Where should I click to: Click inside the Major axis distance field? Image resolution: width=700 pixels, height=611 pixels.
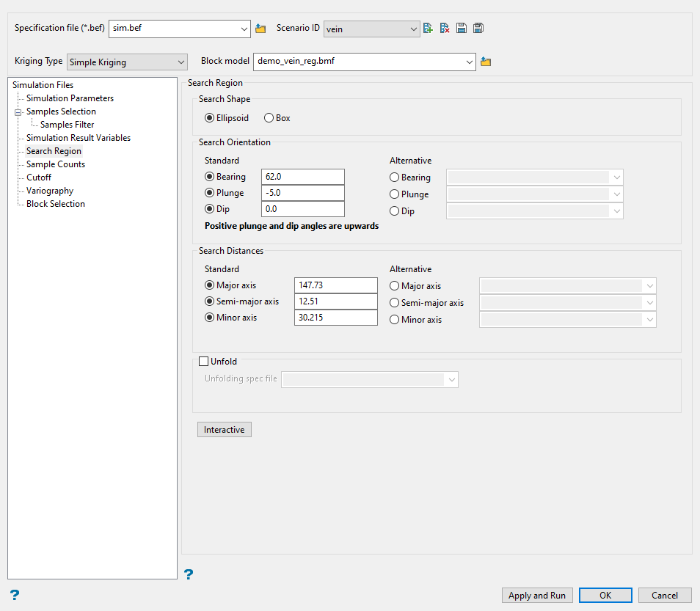(x=334, y=285)
